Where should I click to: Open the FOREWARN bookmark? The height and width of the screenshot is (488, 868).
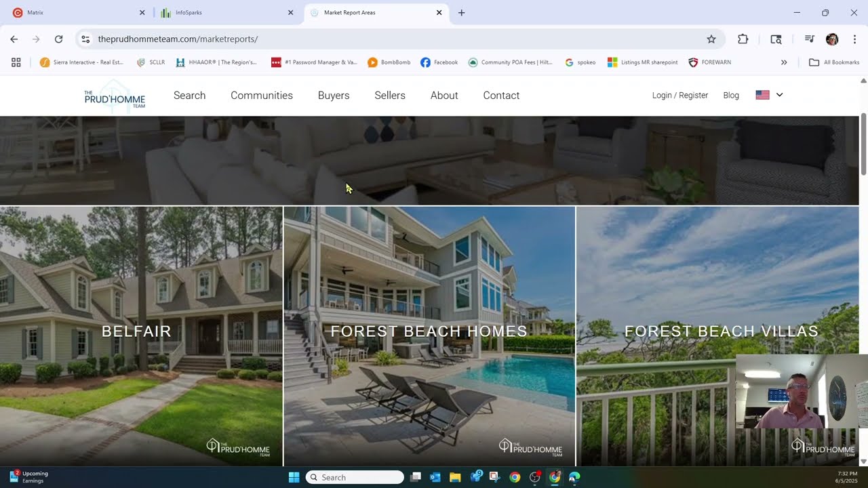point(710,62)
